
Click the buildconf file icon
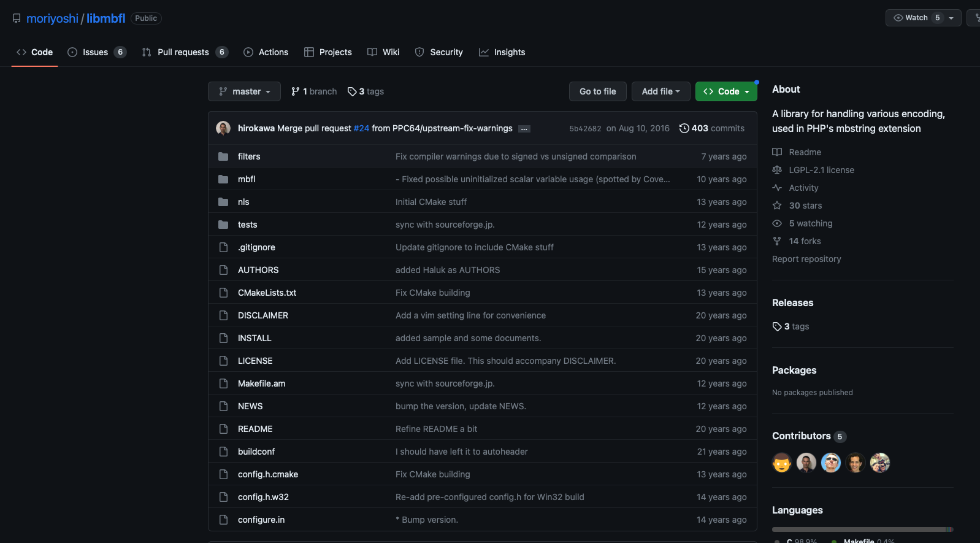tap(224, 452)
